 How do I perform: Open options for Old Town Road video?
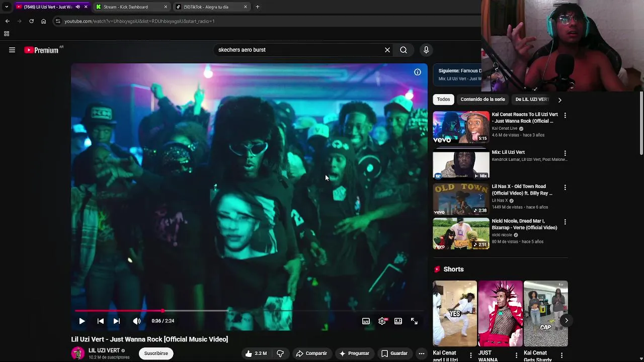(565, 187)
